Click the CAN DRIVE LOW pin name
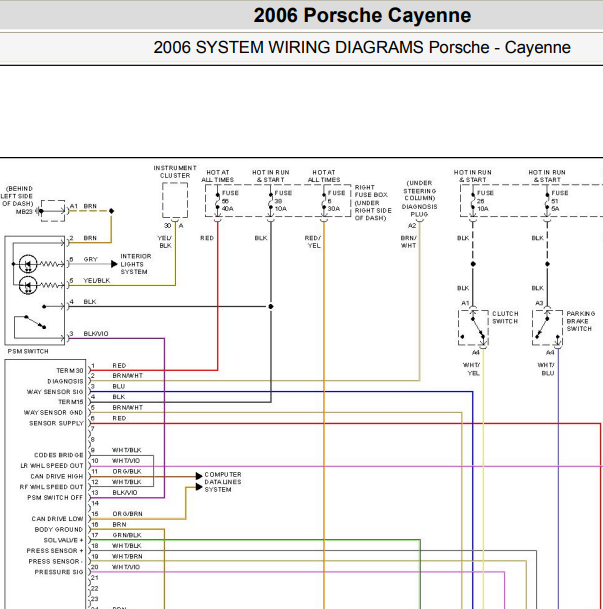 pyautogui.click(x=57, y=519)
